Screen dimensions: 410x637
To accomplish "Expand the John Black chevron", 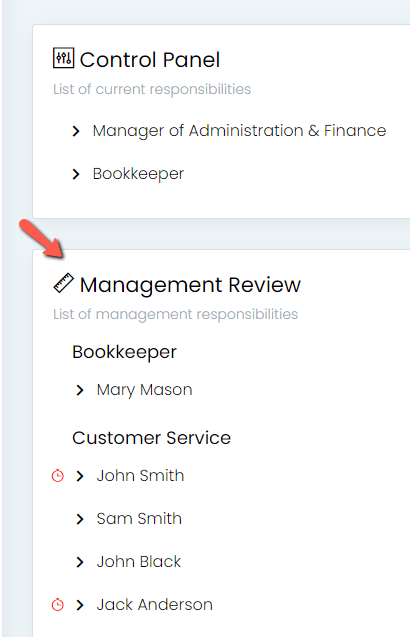I will (80, 562).
